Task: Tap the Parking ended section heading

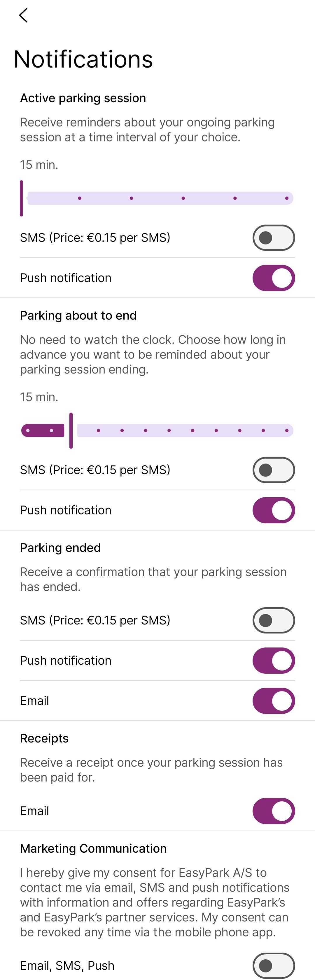Action: point(60,548)
